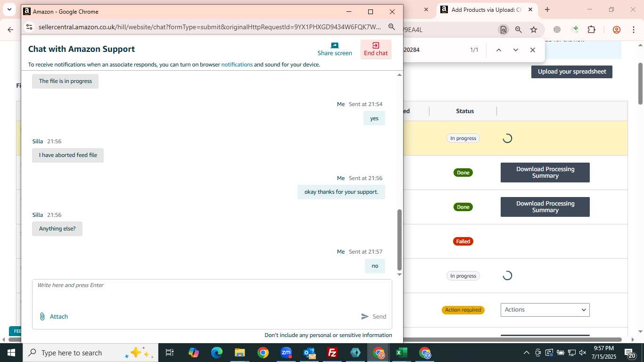Show hidden system tray icons
Viewport: 644px width, 362px height.
click(x=527, y=353)
